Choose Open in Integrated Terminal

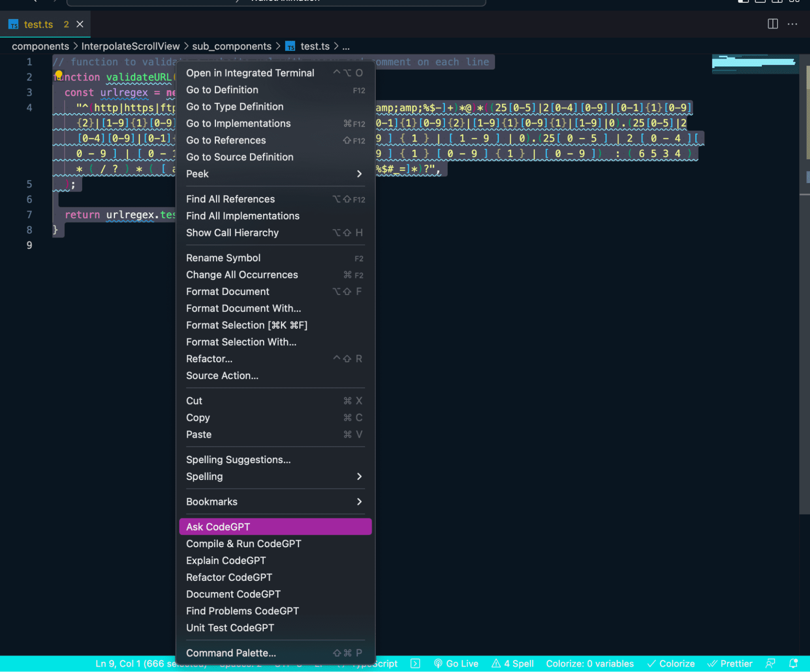tap(275, 73)
